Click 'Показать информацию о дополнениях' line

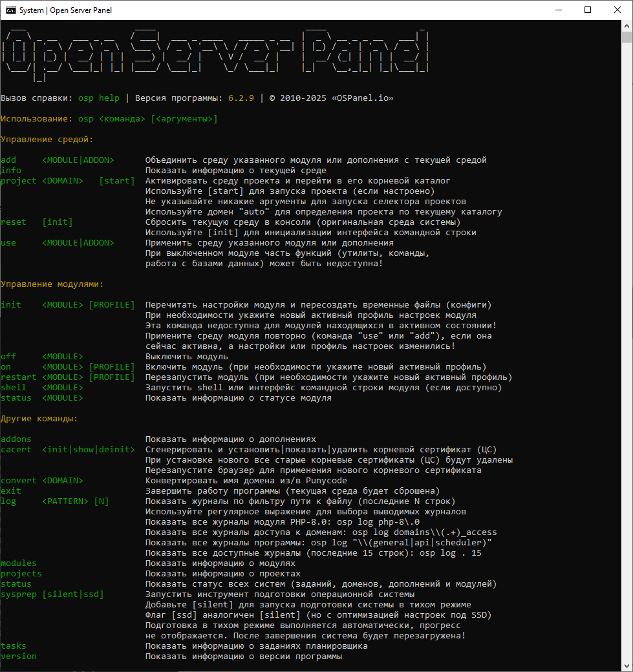point(231,439)
